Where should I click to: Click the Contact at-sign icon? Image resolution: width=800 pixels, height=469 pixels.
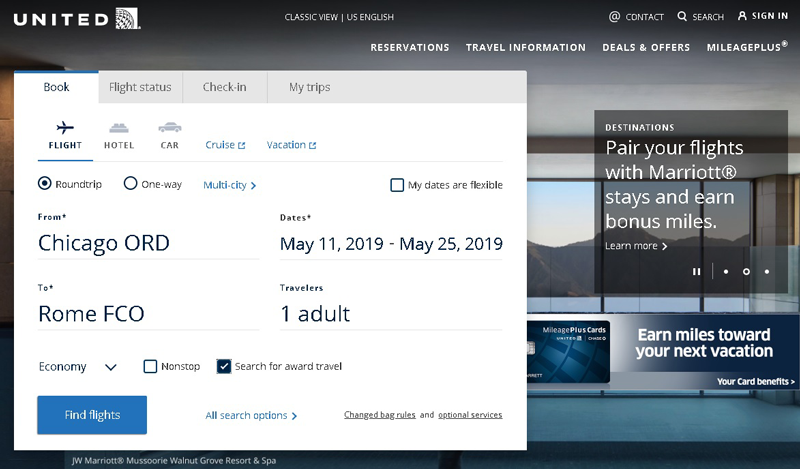coord(614,17)
